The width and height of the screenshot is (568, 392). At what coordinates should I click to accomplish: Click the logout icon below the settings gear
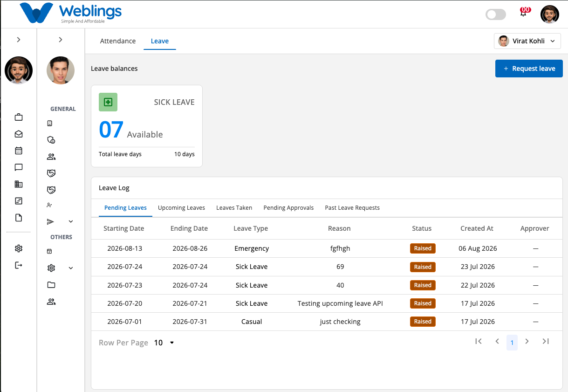point(19,265)
